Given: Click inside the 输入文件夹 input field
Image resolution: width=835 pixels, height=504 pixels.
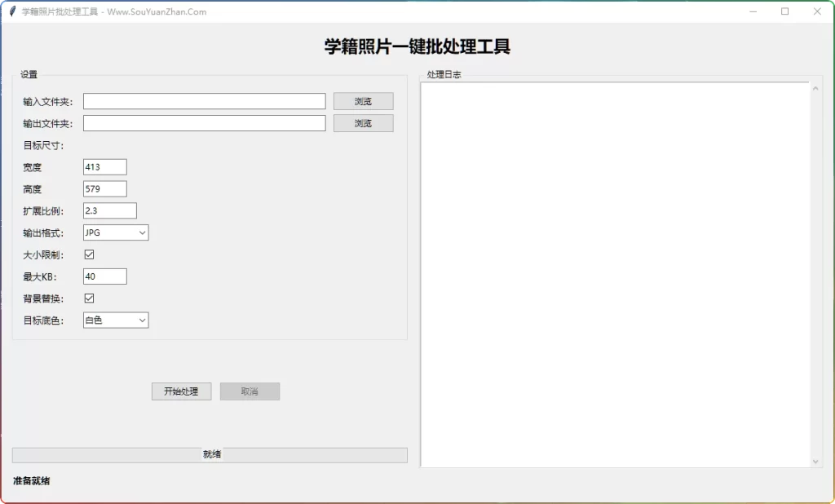Looking at the screenshot, I should tap(204, 100).
